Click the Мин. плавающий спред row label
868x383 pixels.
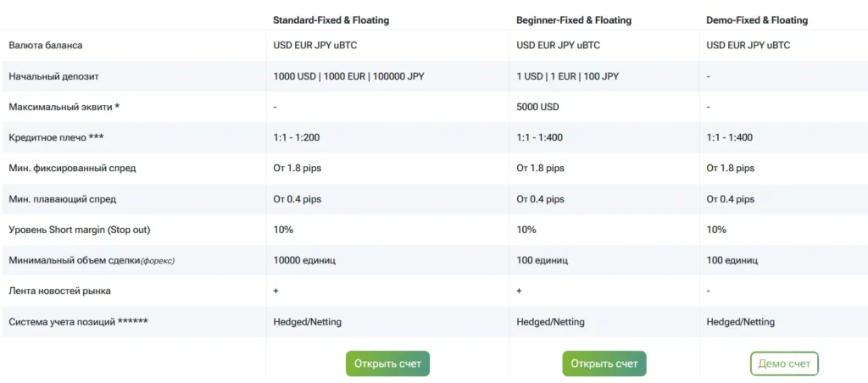62,199
